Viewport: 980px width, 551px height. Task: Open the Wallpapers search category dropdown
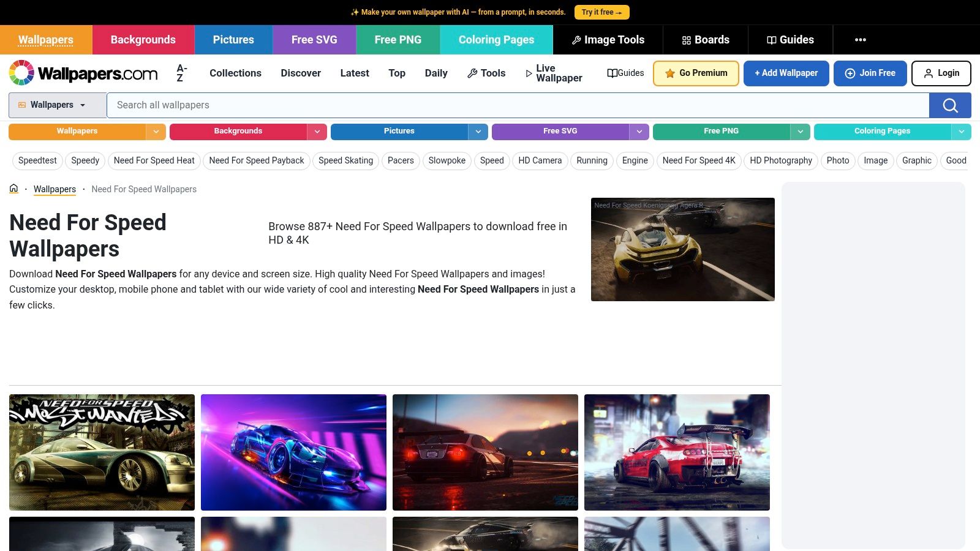point(58,105)
